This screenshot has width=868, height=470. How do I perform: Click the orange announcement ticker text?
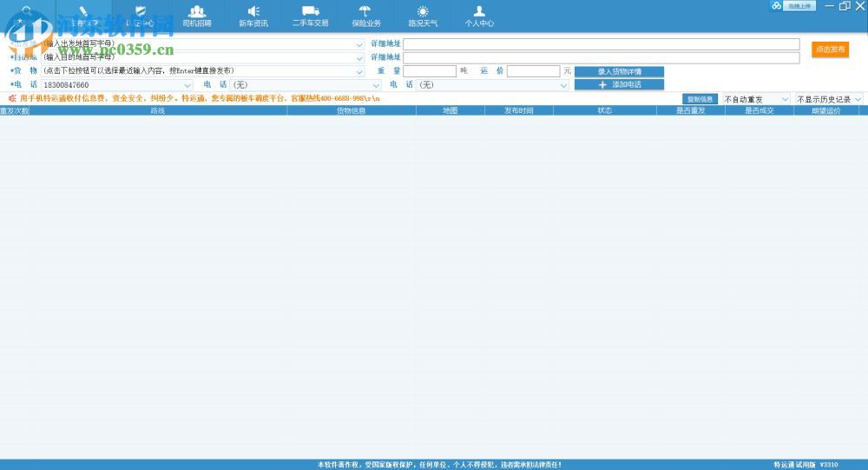click(200, 99)
